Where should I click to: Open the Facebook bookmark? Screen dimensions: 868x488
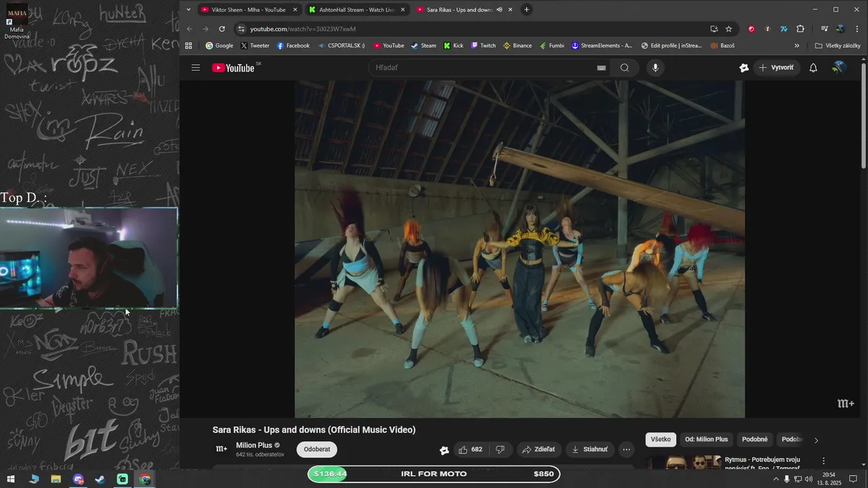(x=293, y=45)
